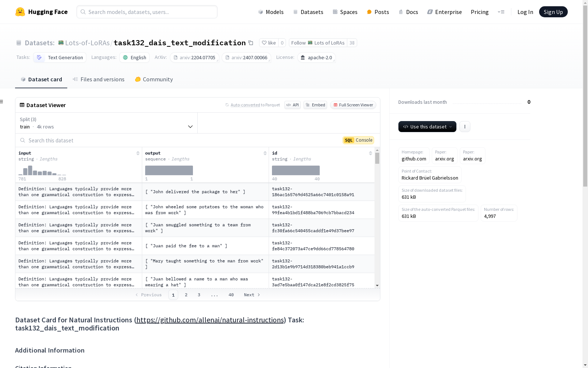Open the Lots-of-LoRAs organization link
The image size is (588, 368).
coord(87,43)
